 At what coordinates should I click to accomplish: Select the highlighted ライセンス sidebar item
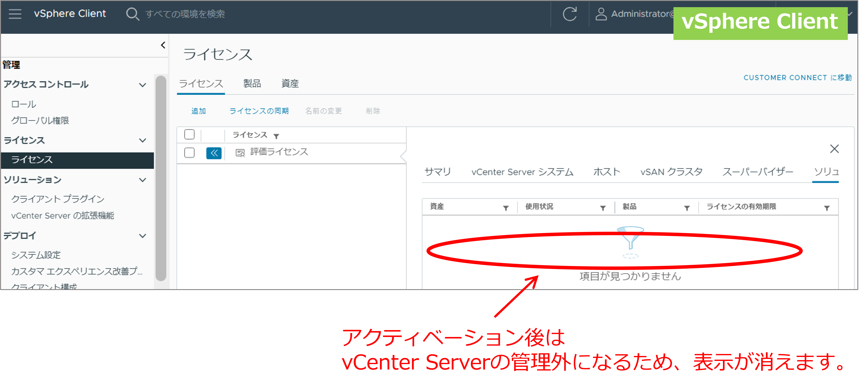(x=77, y=160)
